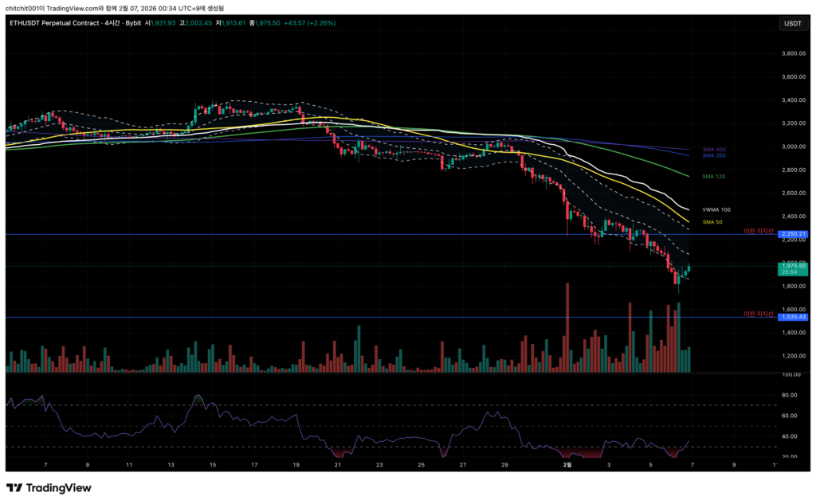Click the 2월 month marker on time axis

click(x=567, y=464)
